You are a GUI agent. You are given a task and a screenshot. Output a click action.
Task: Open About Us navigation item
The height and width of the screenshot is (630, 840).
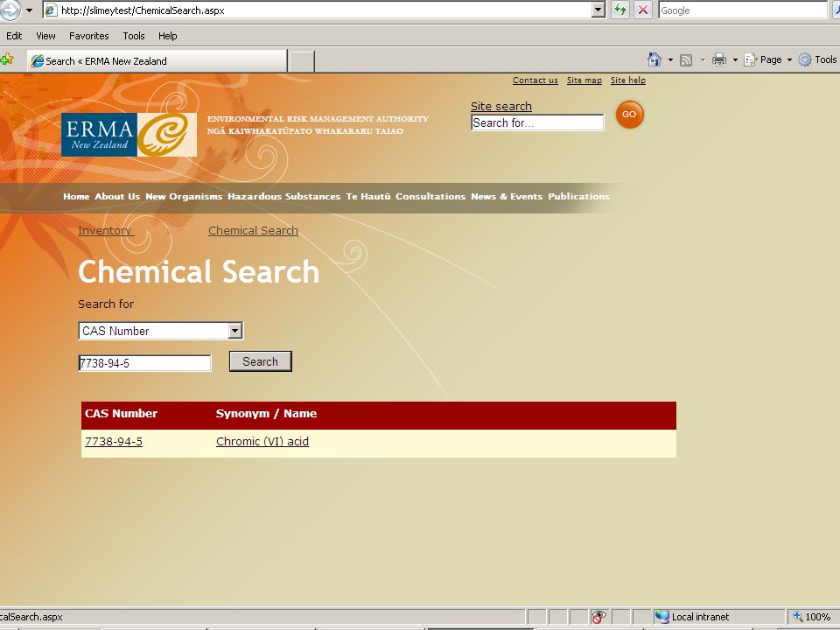(117, 196)
